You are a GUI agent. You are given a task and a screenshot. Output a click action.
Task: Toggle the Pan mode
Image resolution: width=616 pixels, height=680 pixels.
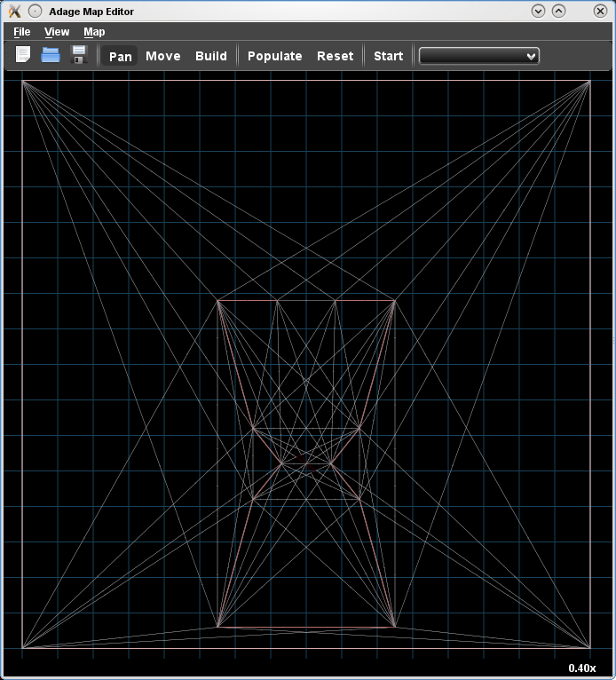(x=121, y=56)
